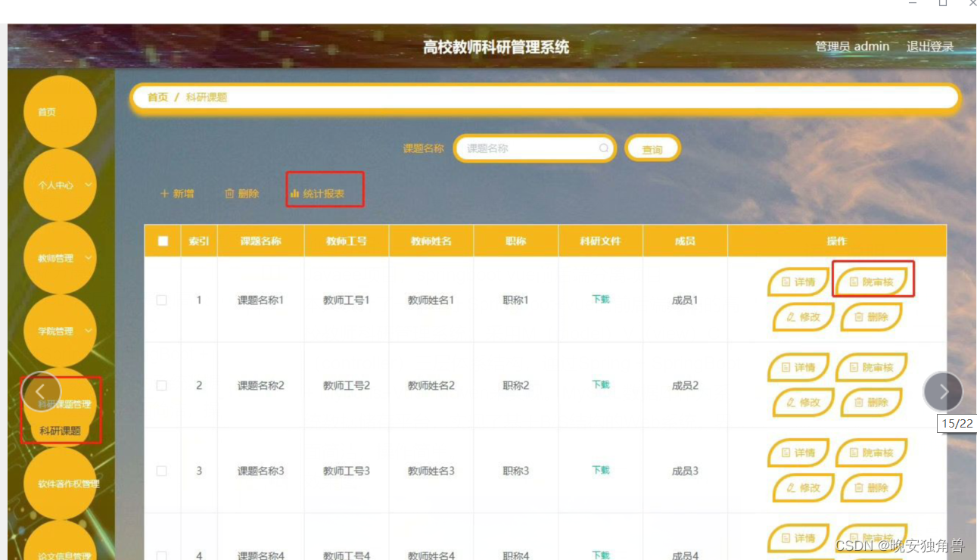The height and width of the screenshot is (560, 977).
Task: Click 退出登录 to log out
Action: 930,47
